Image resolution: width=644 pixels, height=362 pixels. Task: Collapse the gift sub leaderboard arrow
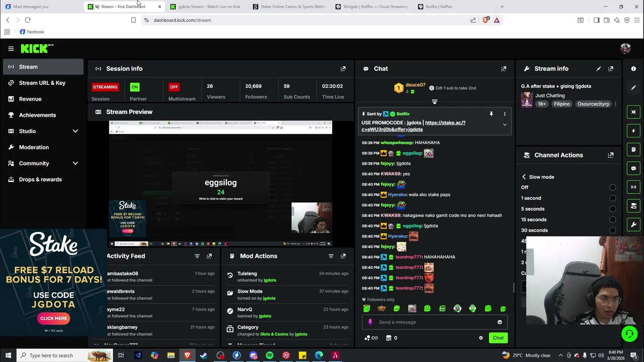[435, 102]
